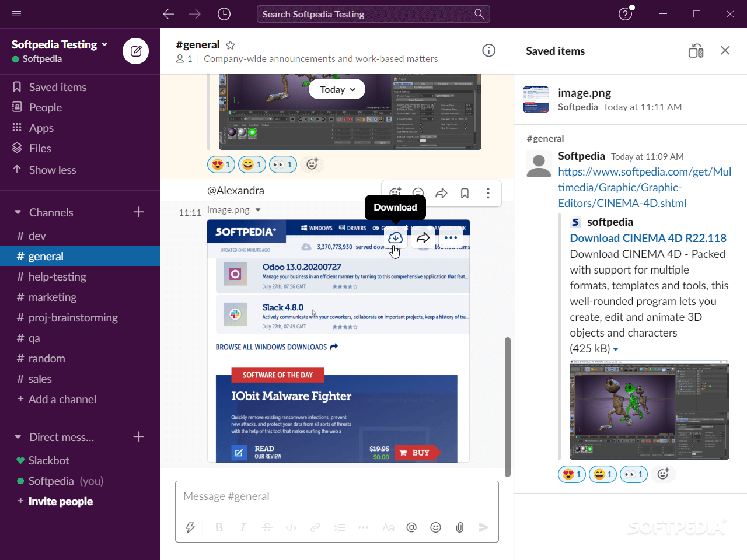Screen dimensions: 747x560
Task: Toggle code formatting in composer
Action: pos(291,527)
